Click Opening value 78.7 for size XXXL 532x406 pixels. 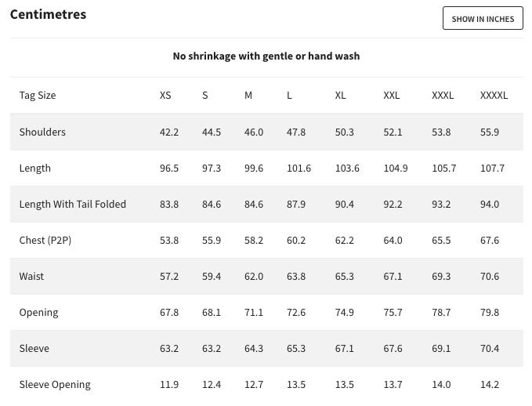pyautogui.click(x=441, y=312)
